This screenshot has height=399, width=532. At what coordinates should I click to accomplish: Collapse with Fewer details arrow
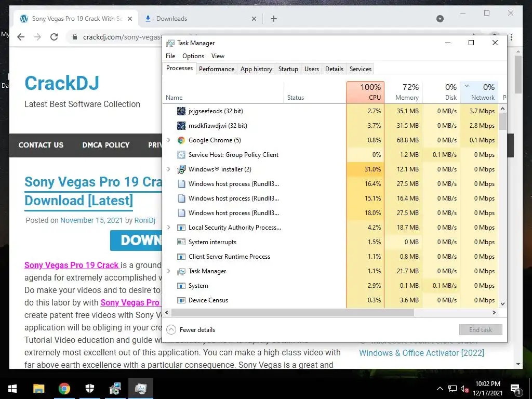[x=171, y=330]
